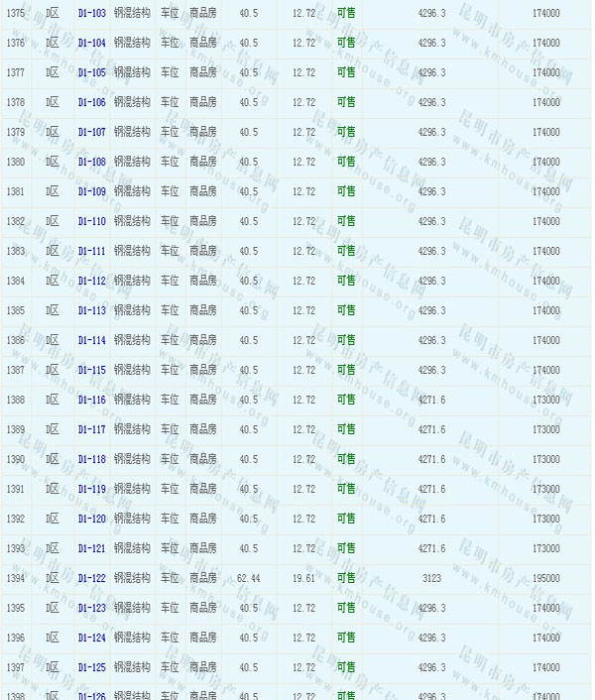Select link D1-116
The width and height of the screenshot is (595, 700).
pyautogui.click(x=91, y=401)
